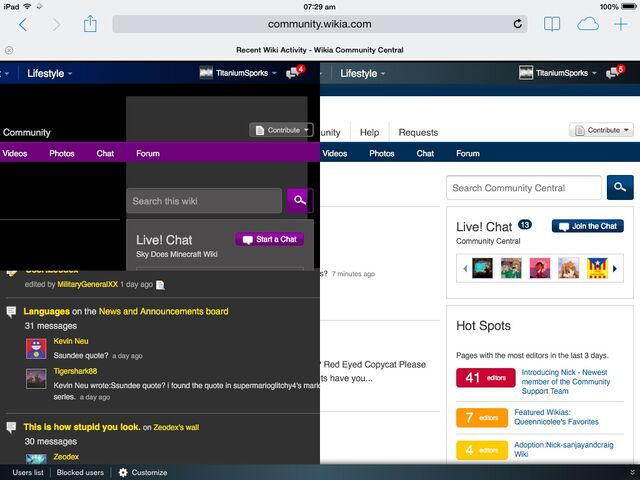Open Featured Wikias Queennicolee's Favorites link
Image resolution: width=640 pixels, height=480 pixels.
click(x=556, y=417)
